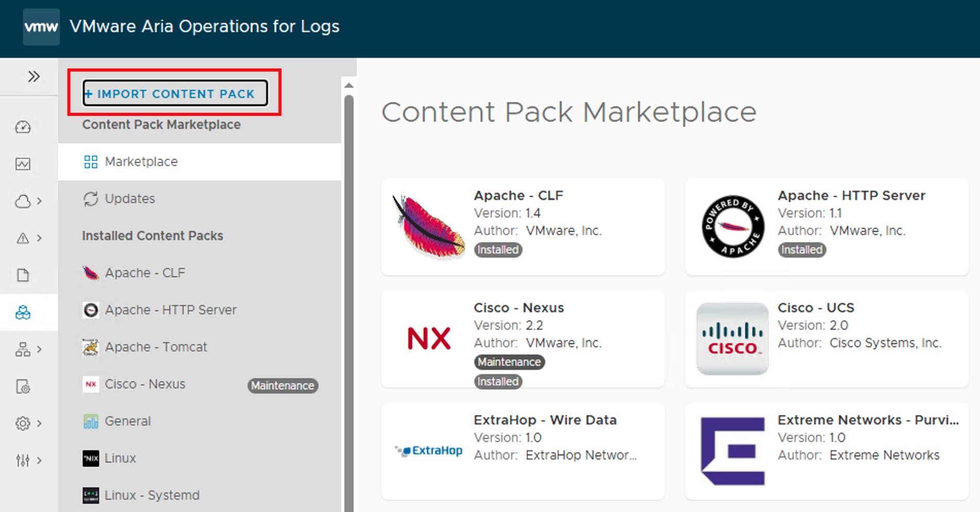Click the alerts warning triangle icon

click(23, 238)
